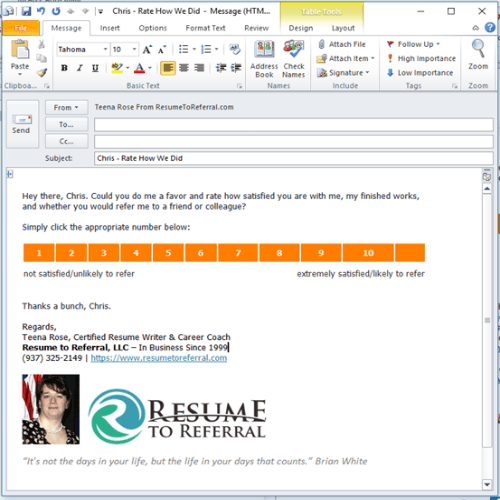Click the From button

(x=66, y=107)
